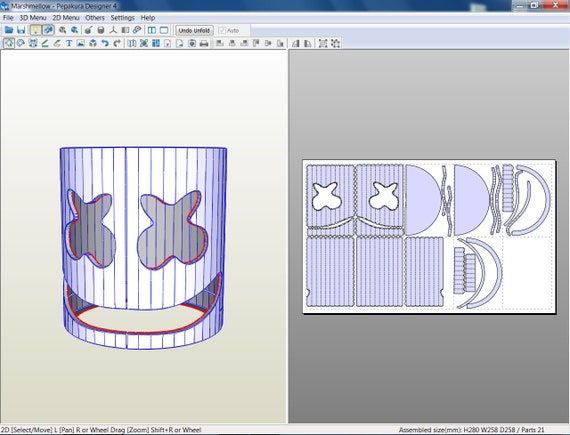The height and width of the screenshot is (435, 570).
Task: Click the show both windows split-view icon
Action: [x=152, y=30]
